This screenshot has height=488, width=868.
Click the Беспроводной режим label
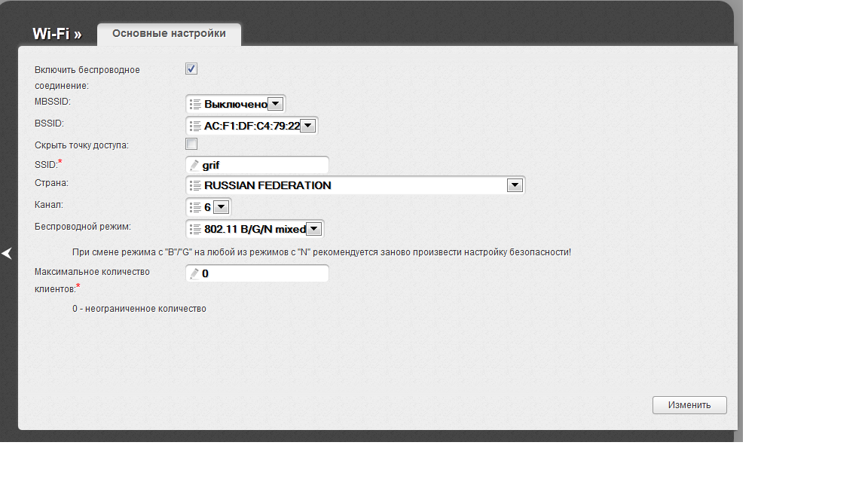pos(82,226)
